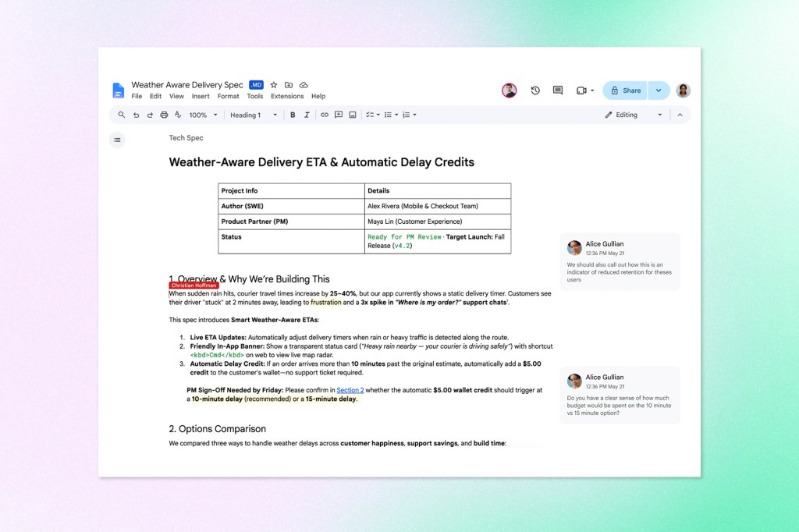
Task: Toggle italic formatting
Action: click(307, 115)
